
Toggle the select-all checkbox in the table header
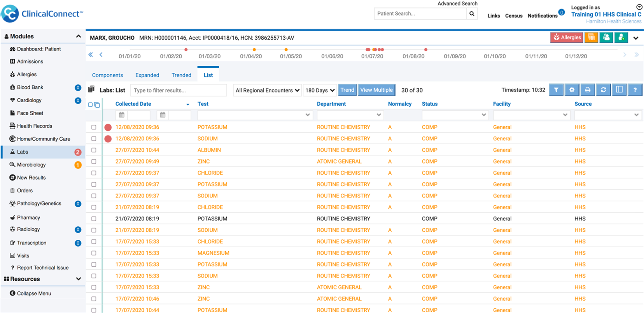tap(91, 105)
